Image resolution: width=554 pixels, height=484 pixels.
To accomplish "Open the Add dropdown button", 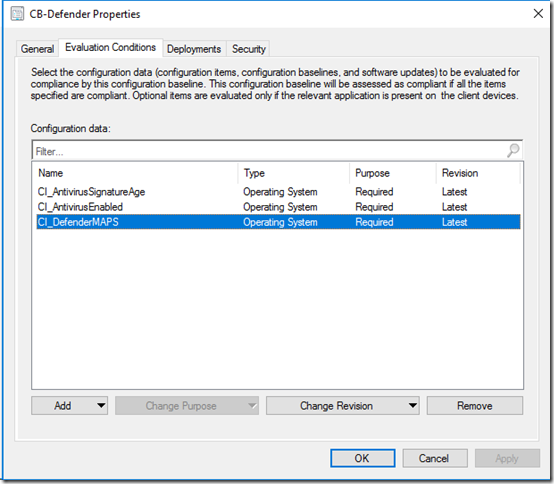I will pos(70,406).
